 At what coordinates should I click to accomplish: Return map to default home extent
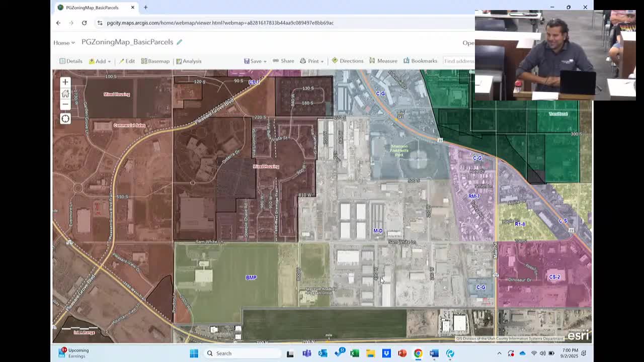coord(65,94)
